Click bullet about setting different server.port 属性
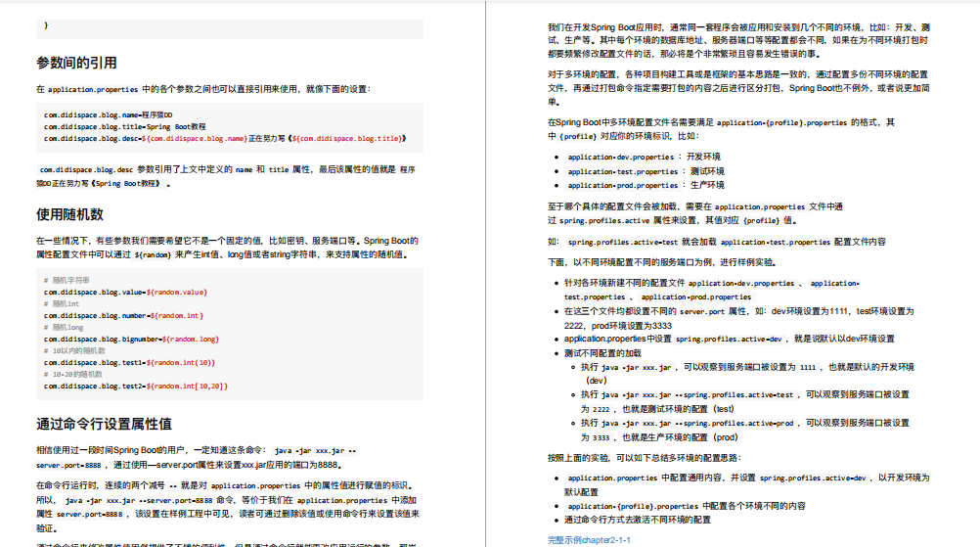The width and height of the screenshot is (980, 547). [x=738, y=318]
